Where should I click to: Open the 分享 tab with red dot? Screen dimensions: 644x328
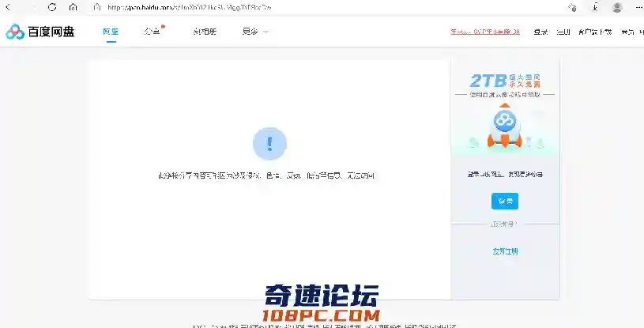click(153, 32)
